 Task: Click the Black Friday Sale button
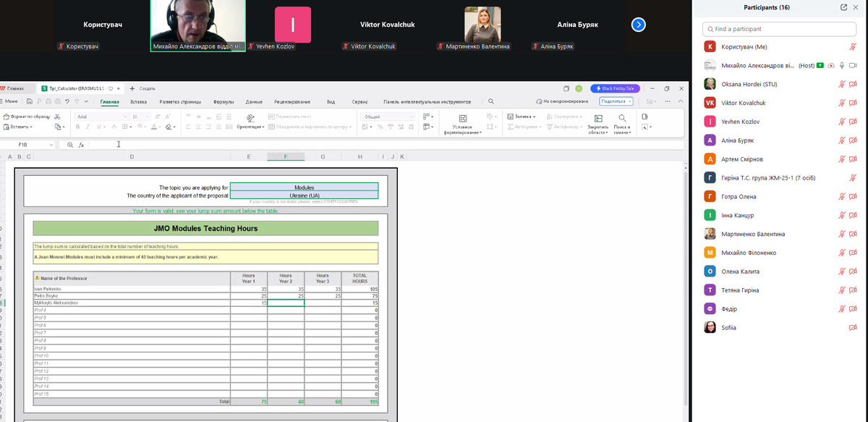tap(615, 88)
